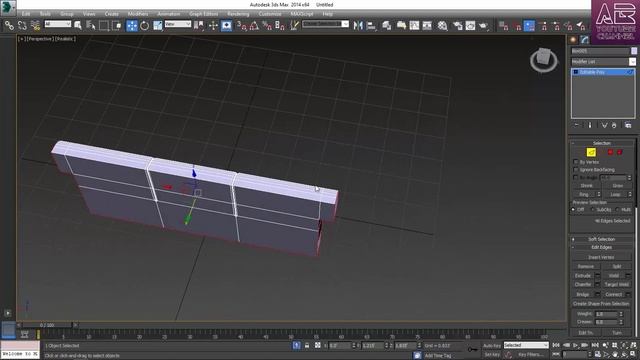Select the SubObj preview selection radio
This screenshot has height=360, width=640.
click(593, 209)
